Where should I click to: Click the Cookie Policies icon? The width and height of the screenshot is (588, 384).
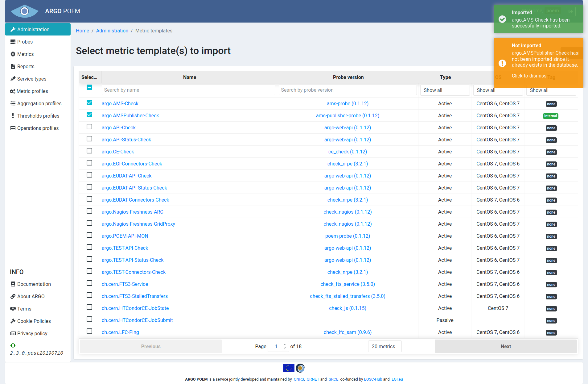pyautogui.click(x=13, y=321)
